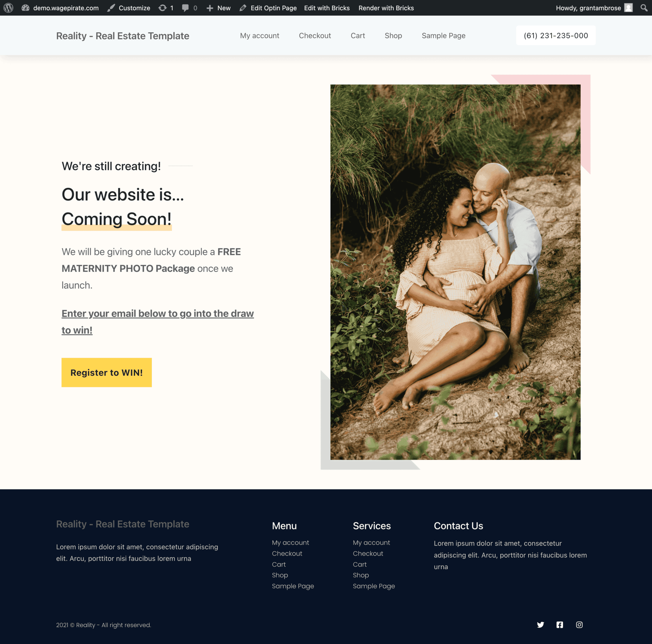Click the WordPress logo icon

[8, 8]
